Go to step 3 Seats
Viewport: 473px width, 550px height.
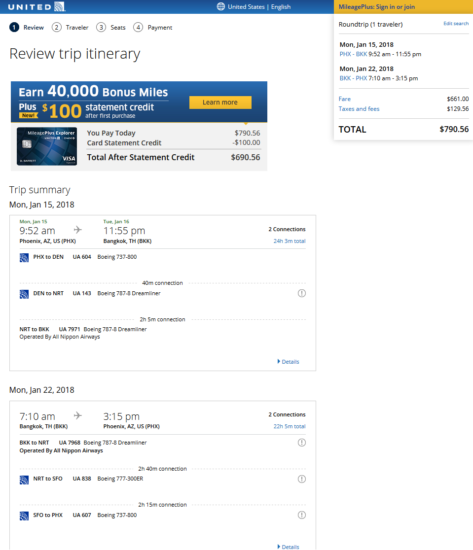pyautogui.click(x=111, y=27)
